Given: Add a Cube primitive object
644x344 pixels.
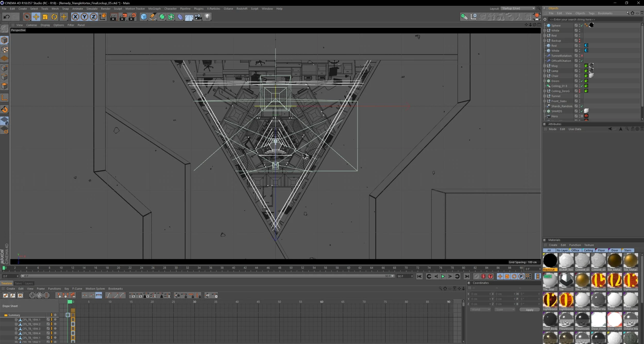Looking at the screenshot, I should point(143,17).
